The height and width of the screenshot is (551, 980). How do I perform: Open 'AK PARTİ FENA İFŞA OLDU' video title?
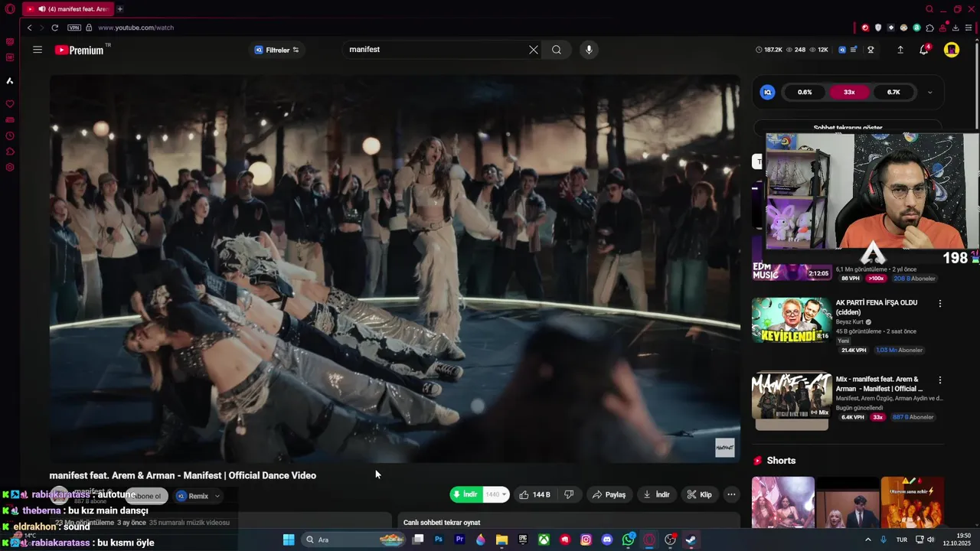pyautogui.click(x=877, y=307)
